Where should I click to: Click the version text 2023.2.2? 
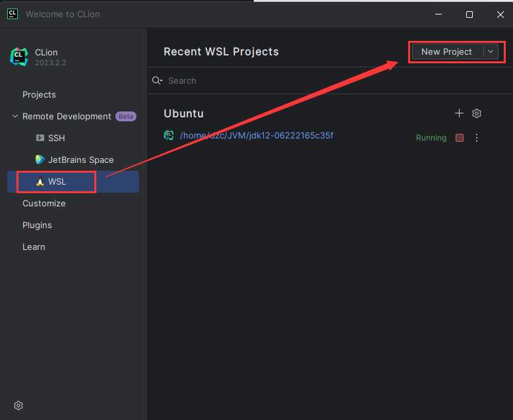click(50, 63)
